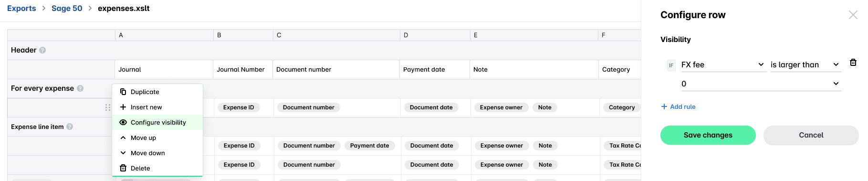The image size is (868, 181).
Task: Click the For every expense section label
Action: point(42,88)
